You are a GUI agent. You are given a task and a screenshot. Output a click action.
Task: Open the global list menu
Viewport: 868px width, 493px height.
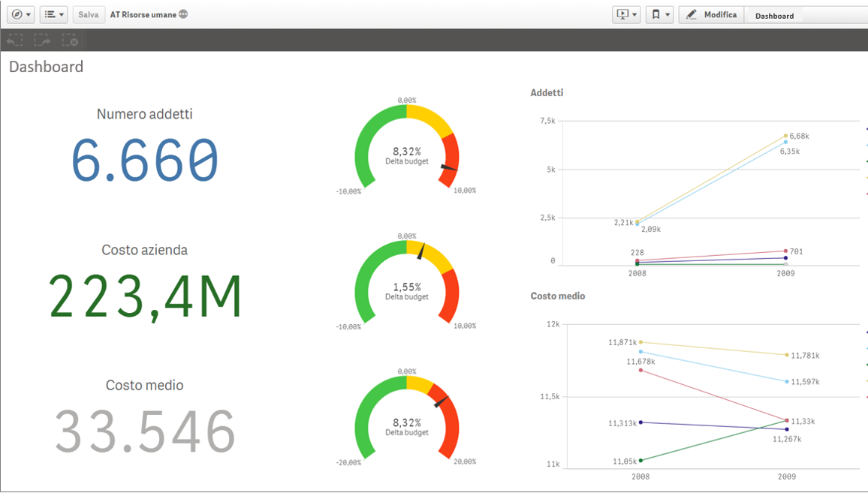tap(54, 15)
